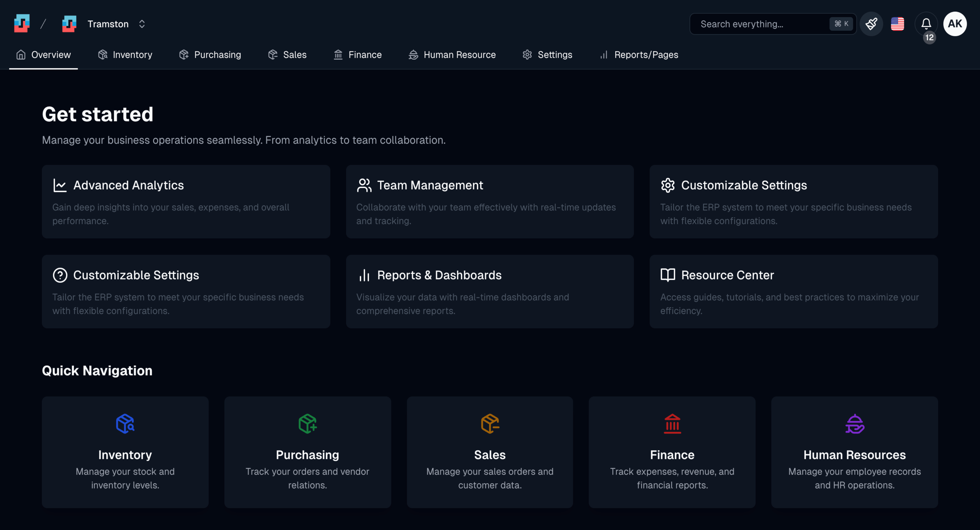The width and height of the screenshot is (980, 530).
Task: Click the green Purchasing package icon
Action: [x=307, y=424]
